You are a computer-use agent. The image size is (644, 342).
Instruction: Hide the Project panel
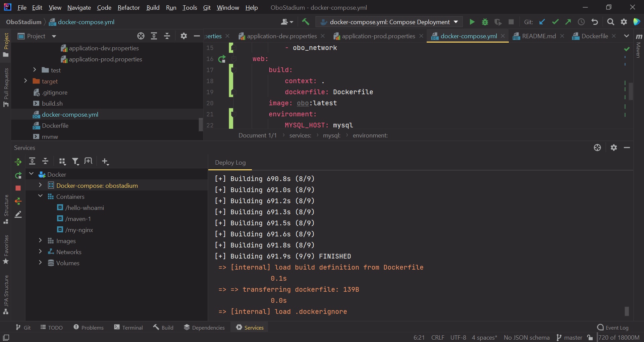[x=197, y=36]
